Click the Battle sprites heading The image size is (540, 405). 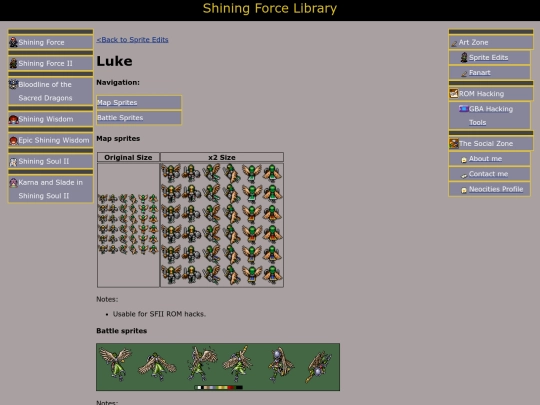(x=122, y=331)
